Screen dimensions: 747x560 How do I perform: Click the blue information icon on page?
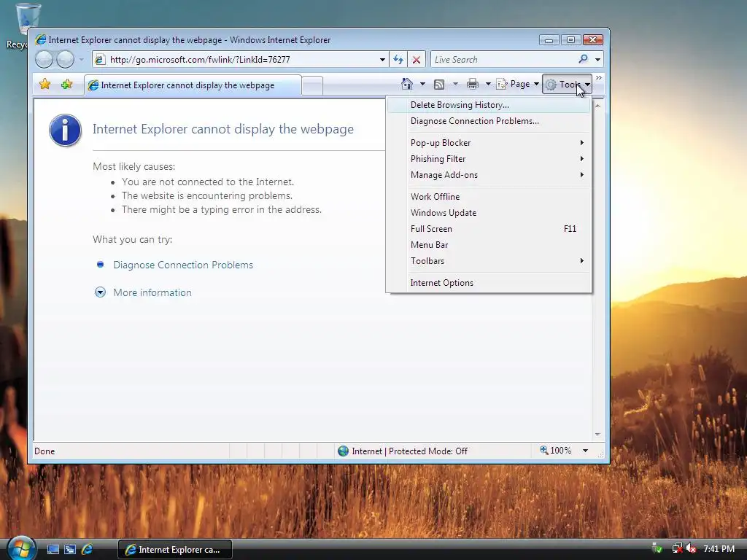[65, 130]
